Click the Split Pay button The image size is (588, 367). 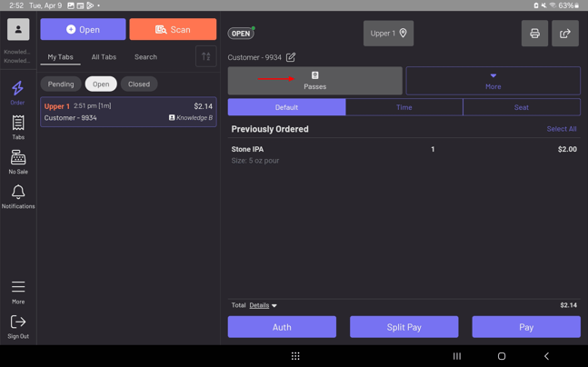[404, 327]
